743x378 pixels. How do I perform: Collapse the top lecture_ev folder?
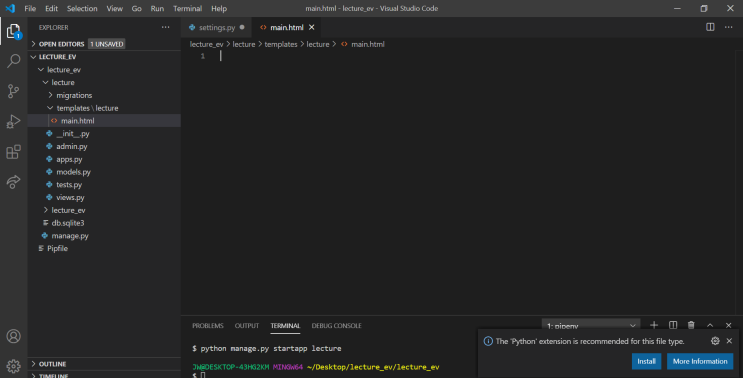click(104, 70)
